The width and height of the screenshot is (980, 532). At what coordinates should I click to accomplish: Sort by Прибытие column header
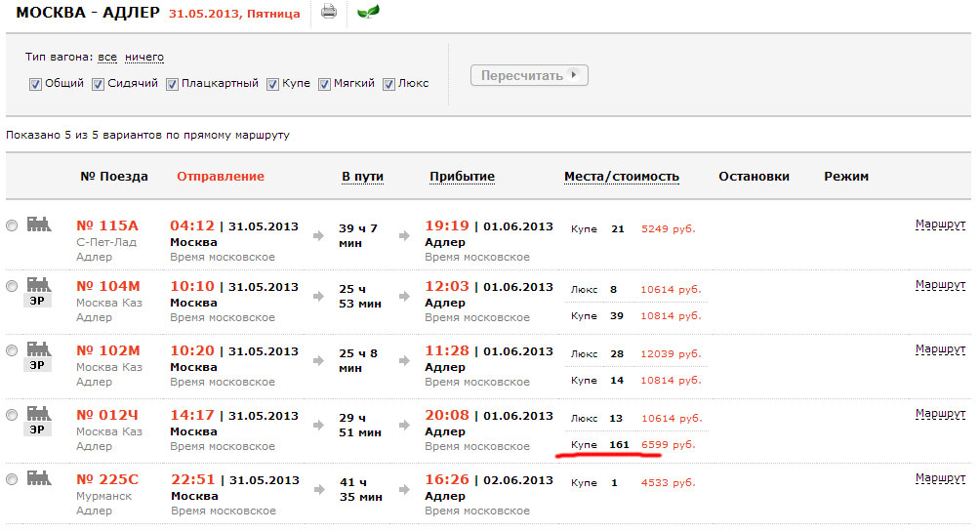click(x=462, y=177)
